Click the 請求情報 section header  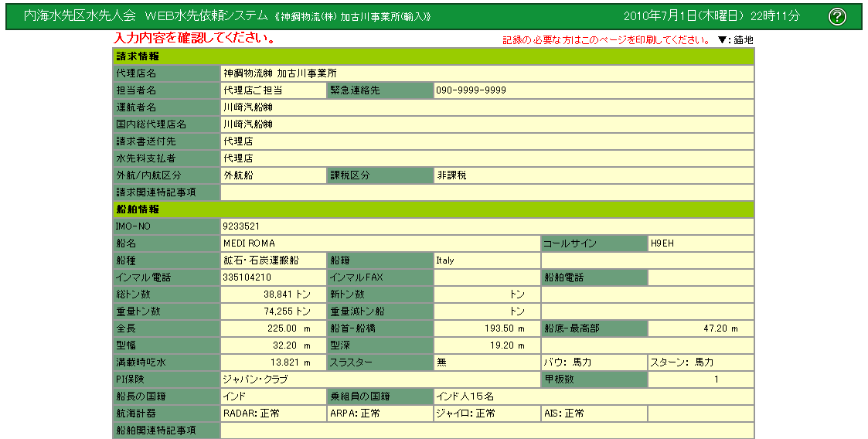[x=138, y=56]
